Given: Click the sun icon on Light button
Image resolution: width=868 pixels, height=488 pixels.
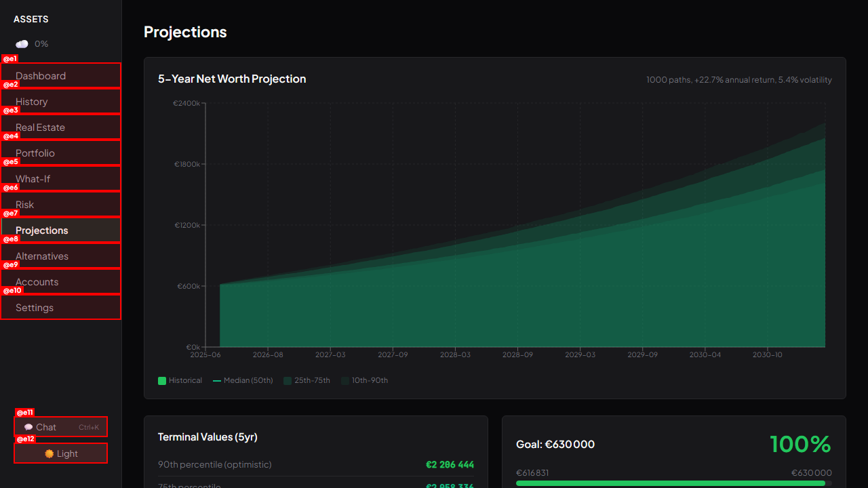Looking at the screenshot, I should (x=49, y=453).
